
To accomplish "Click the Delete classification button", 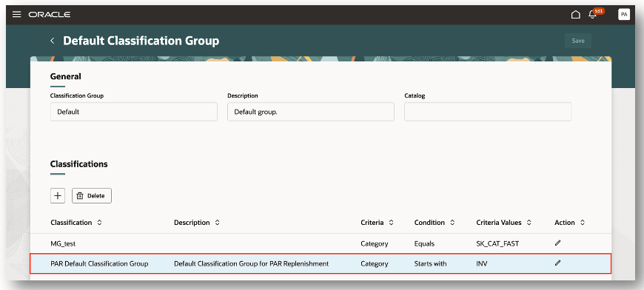I will pyautogui.click(x=92, y=195).
